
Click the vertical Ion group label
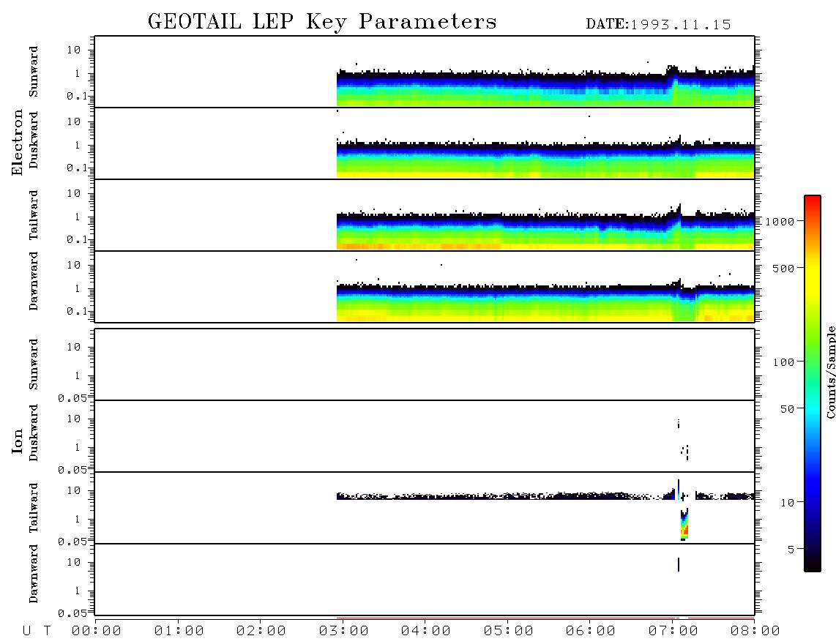click(x=18, y=441)
